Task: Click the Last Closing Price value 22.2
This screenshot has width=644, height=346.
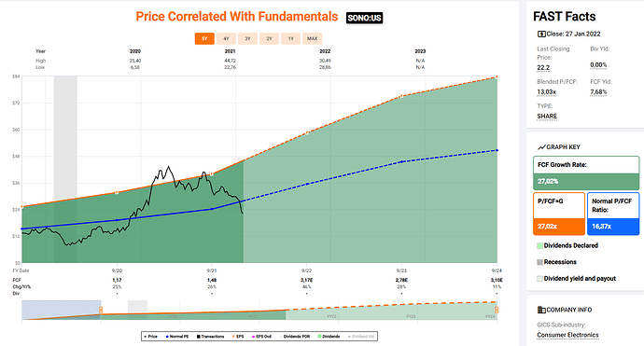Action: click(543, 68)
